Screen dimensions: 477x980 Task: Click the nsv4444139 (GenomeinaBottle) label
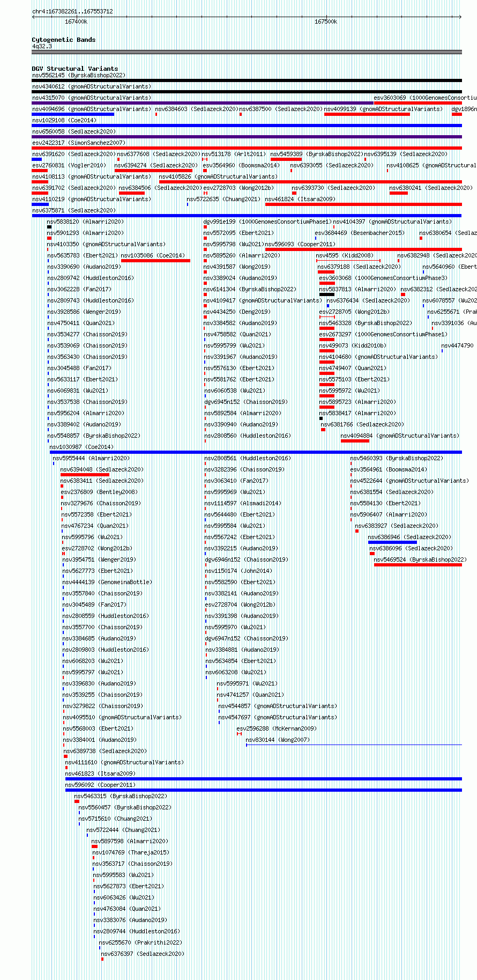pos(107,582)
